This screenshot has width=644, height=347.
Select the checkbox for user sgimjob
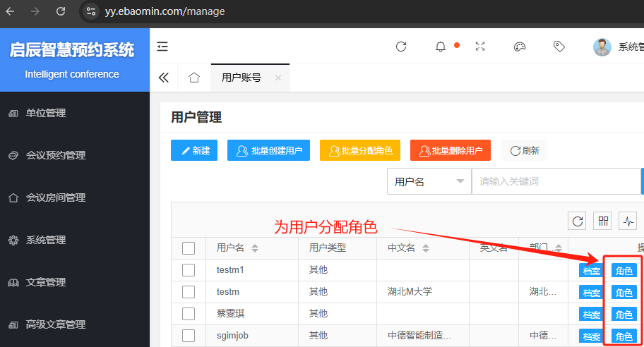coord(189,335)
